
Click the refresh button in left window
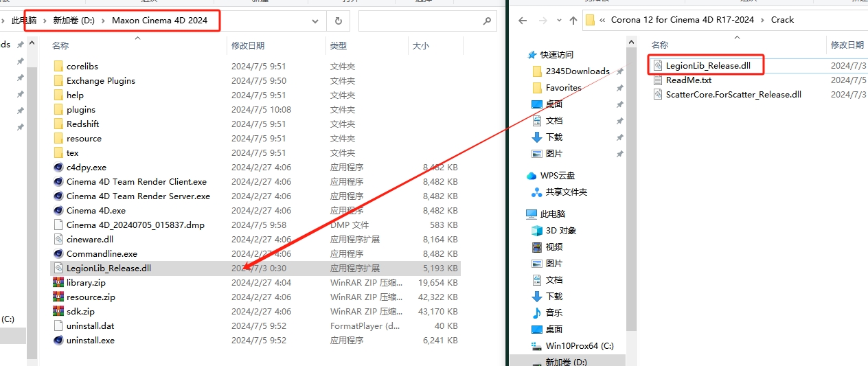(x=338, y=21)
